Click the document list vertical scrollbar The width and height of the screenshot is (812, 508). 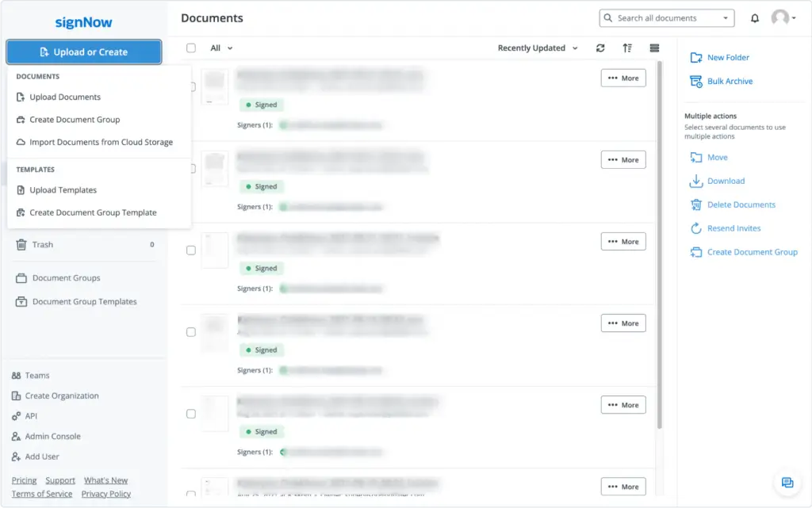pos(660,238)
